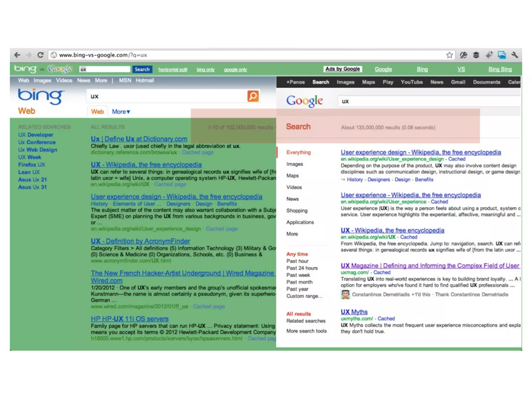Open Videos in Bing's top navigation
Viewport: 532px width, 399px height.
point(64,81)
